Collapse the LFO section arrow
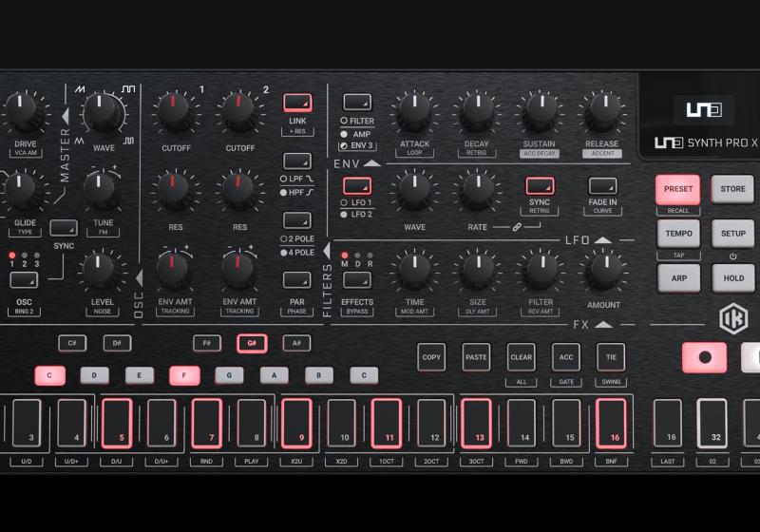This screenshot has width=760, height=532. (602, 239)
